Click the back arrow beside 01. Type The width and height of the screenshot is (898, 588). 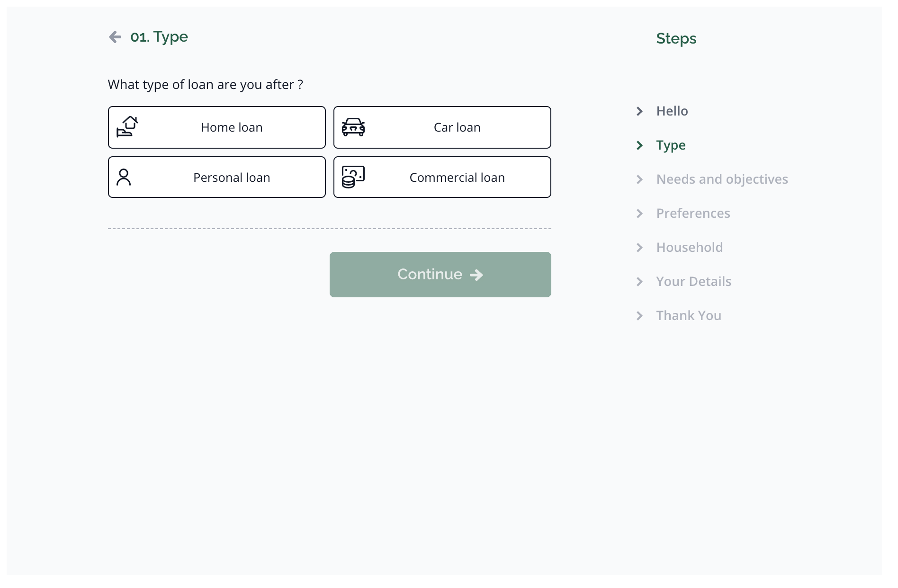(115, 37)
